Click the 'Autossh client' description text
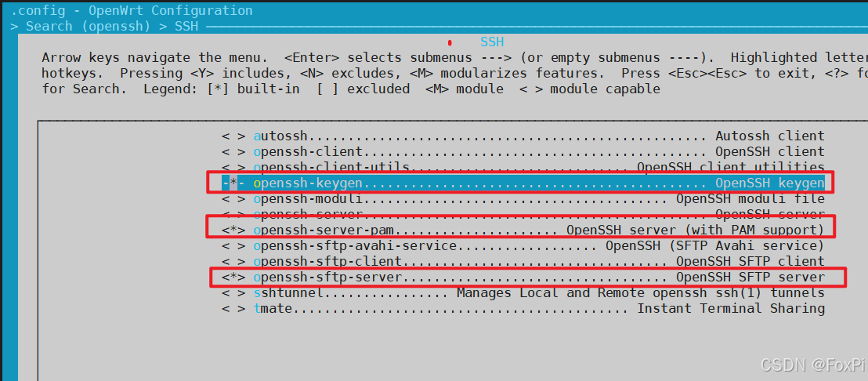The height and width of the screenshot is (381, 868). (x=770, y=136)
